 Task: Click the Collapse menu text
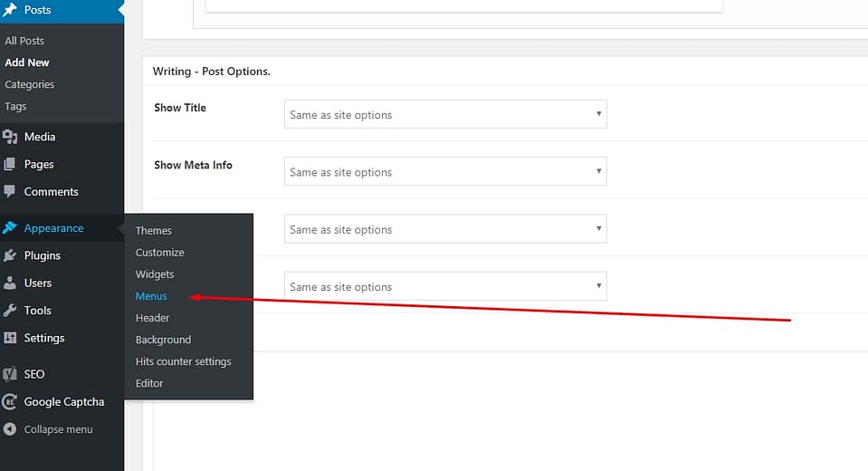click(x=58, y=429)
